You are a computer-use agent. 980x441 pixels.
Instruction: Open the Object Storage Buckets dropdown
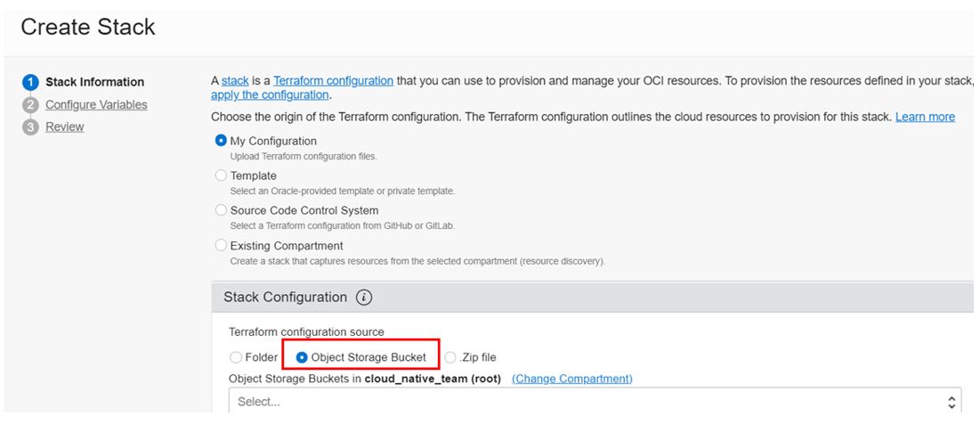tap(587, 402)
